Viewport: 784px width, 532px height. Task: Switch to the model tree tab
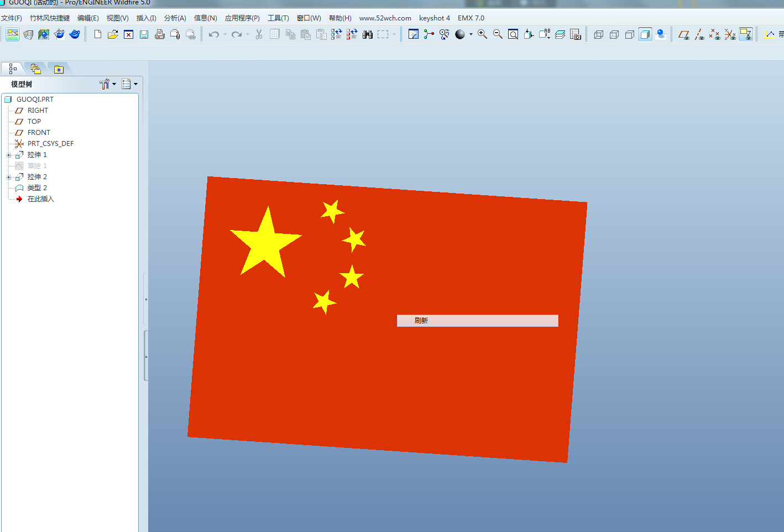coord(13,69)
